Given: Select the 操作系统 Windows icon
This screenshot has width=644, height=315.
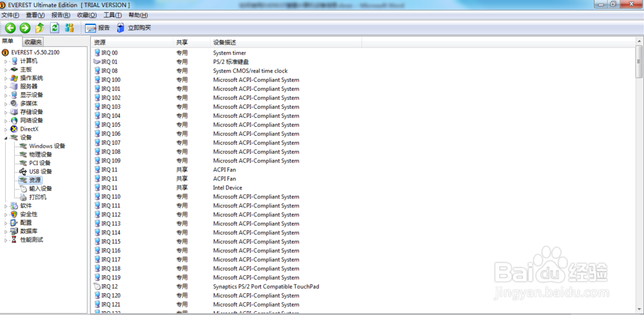Looking at the screenshot, I should click(14, 78).
